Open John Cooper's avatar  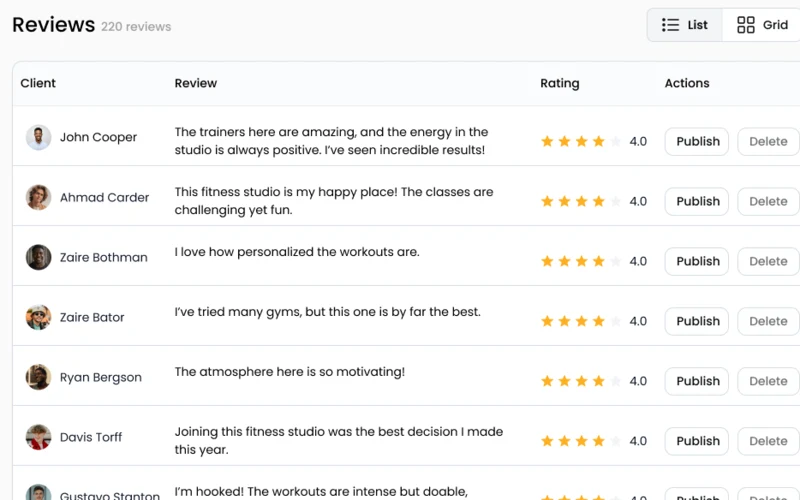(x=38, y=137)
